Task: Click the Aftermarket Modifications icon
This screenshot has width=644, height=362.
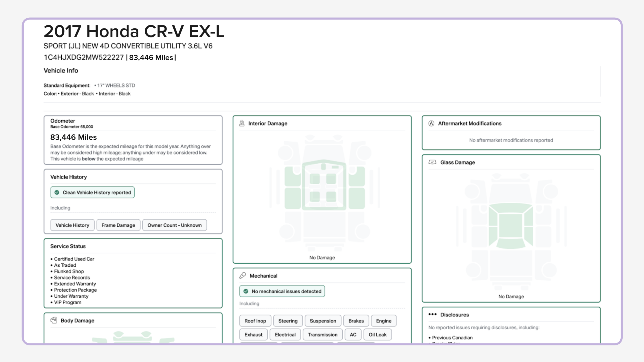Action: [431, 123]
